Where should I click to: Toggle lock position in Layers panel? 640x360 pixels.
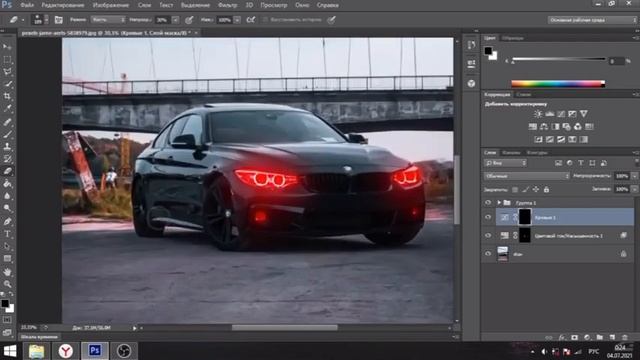[536, 189]
